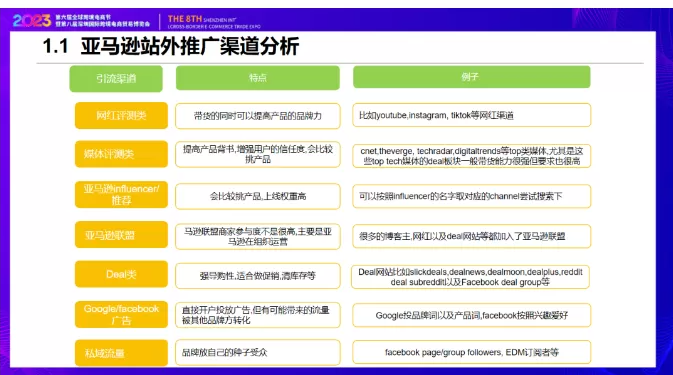The image size is (673, 375).
Task: Select the 引流渠道 green header box
Action: coord(116,79)
